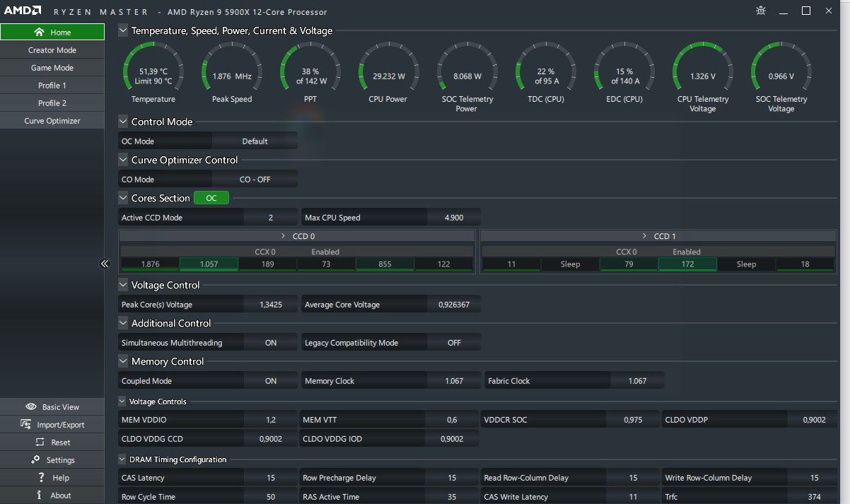Screen dimensions: 850x504
Task: Click Import/Export label
Action: click(61, 425)
